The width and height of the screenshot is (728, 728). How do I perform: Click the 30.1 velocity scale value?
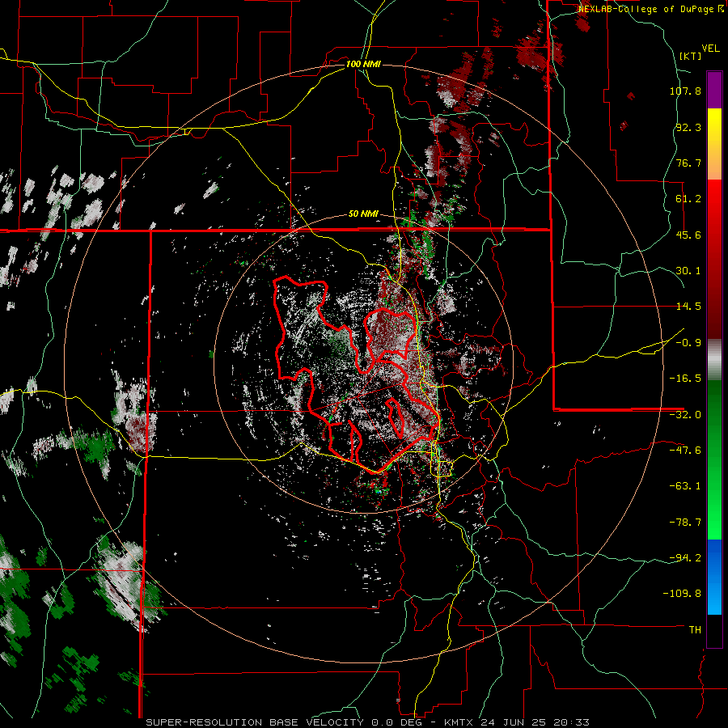coord(688,271)
